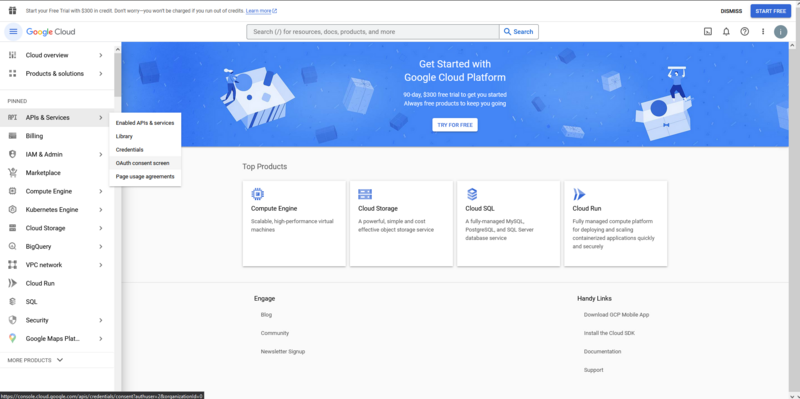Click the APIs & Services API icon

[x=13, y=117]
